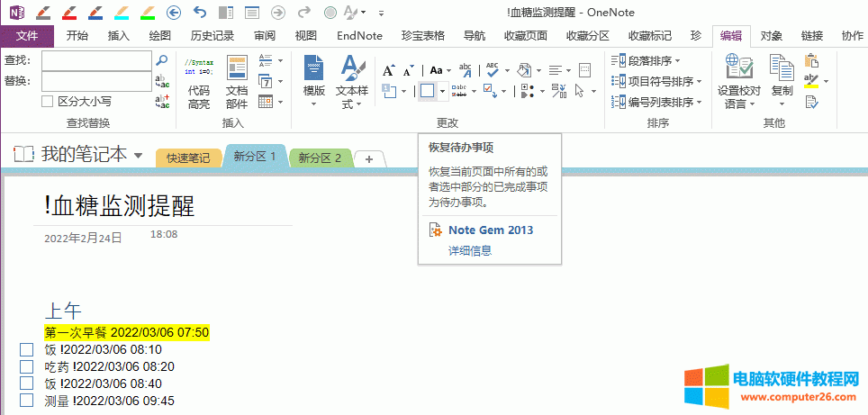Click the replace all icon with red plus
Viewport: 868px width, 415px height.
point(162,101)
